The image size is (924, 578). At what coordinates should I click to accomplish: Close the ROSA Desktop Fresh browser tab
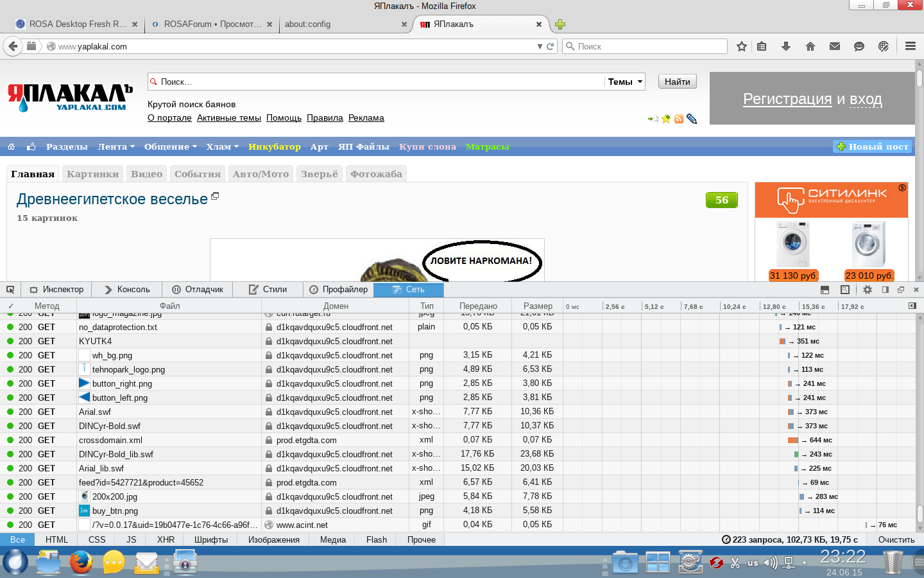pos(135,24)
